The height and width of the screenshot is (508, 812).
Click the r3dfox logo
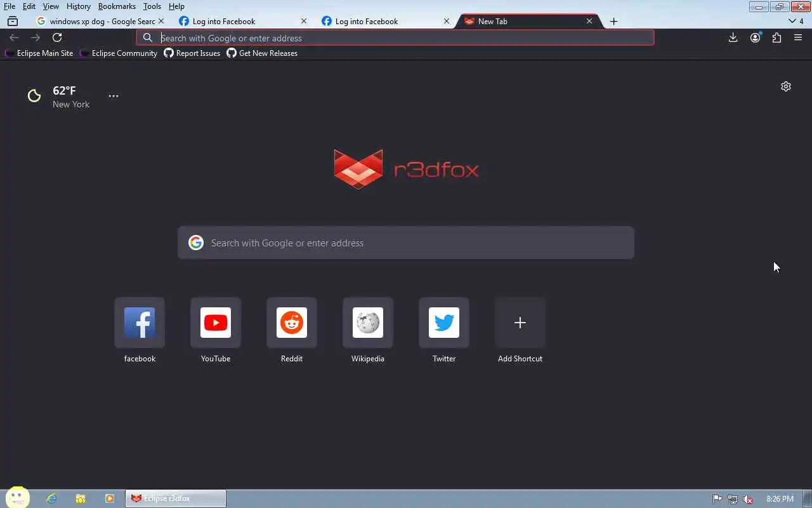406,169
